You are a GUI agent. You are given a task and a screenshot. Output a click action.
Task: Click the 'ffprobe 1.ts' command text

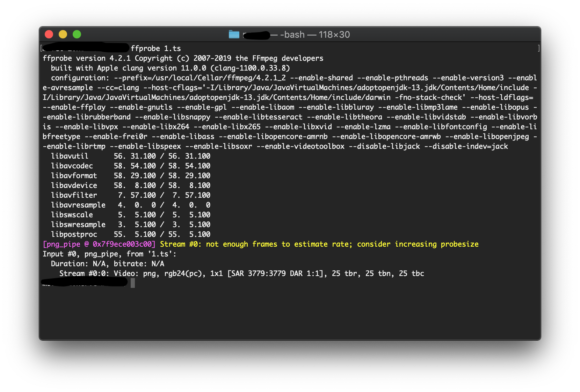click(155, 49)
